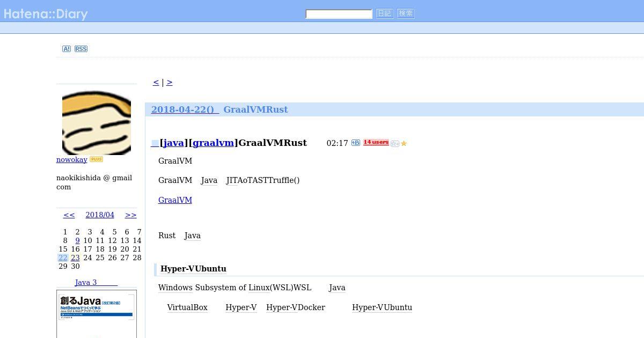Screen dimensions: 644x338
Task: Go to the next month with >>
Action: [131, 215]
